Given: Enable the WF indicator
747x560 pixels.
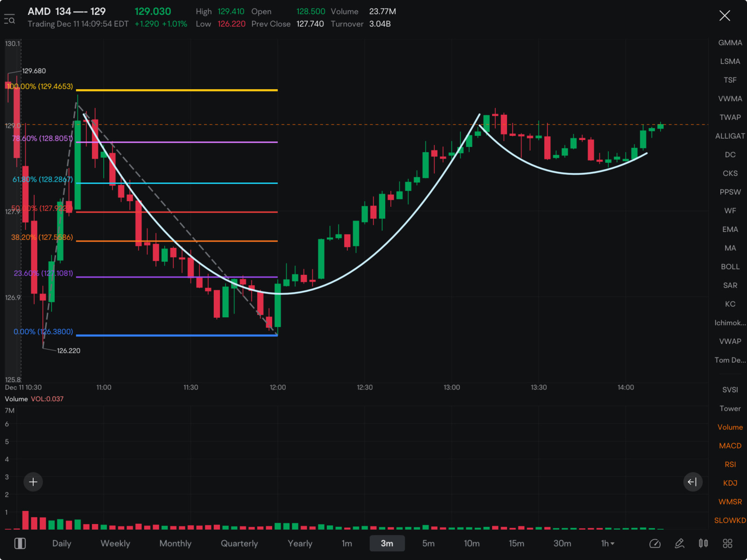Looking at the screenshot, I should 730,210.
